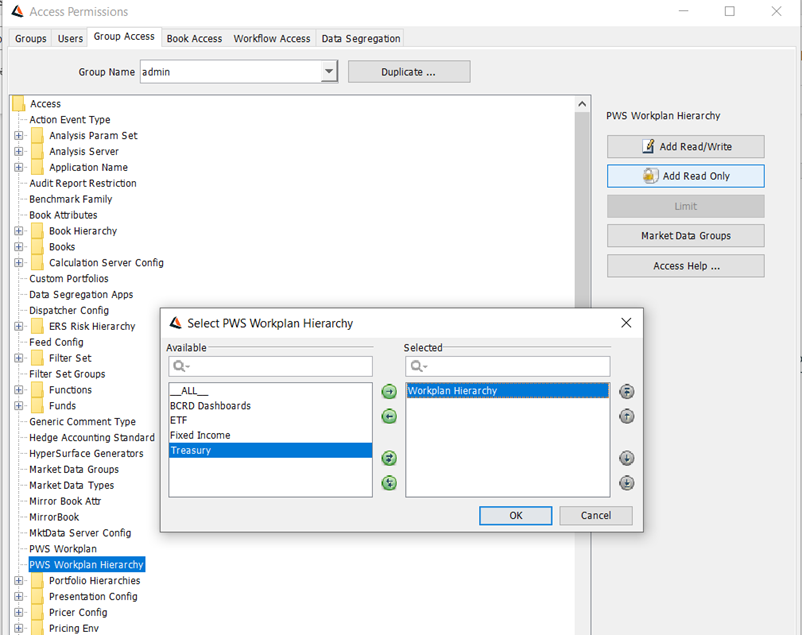The image size is (802, 635).
Task: Switch to the Groups tab
Action: click(31, 38)
